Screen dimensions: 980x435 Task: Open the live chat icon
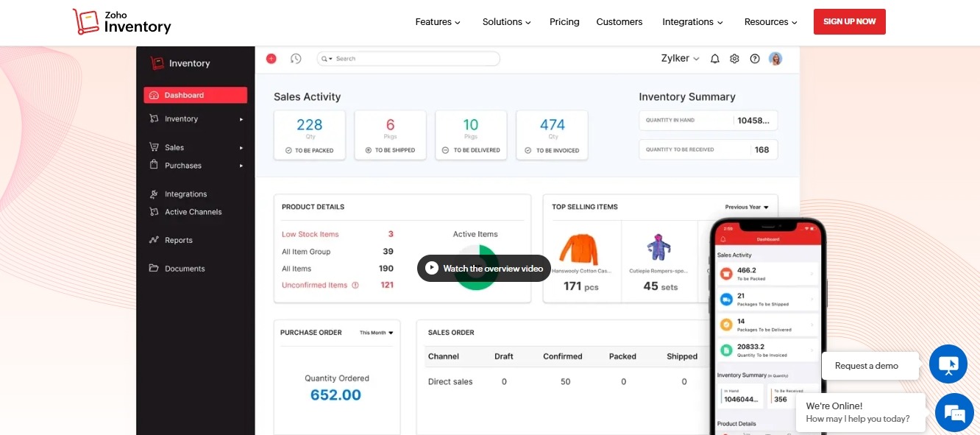(x=954, y=412)
